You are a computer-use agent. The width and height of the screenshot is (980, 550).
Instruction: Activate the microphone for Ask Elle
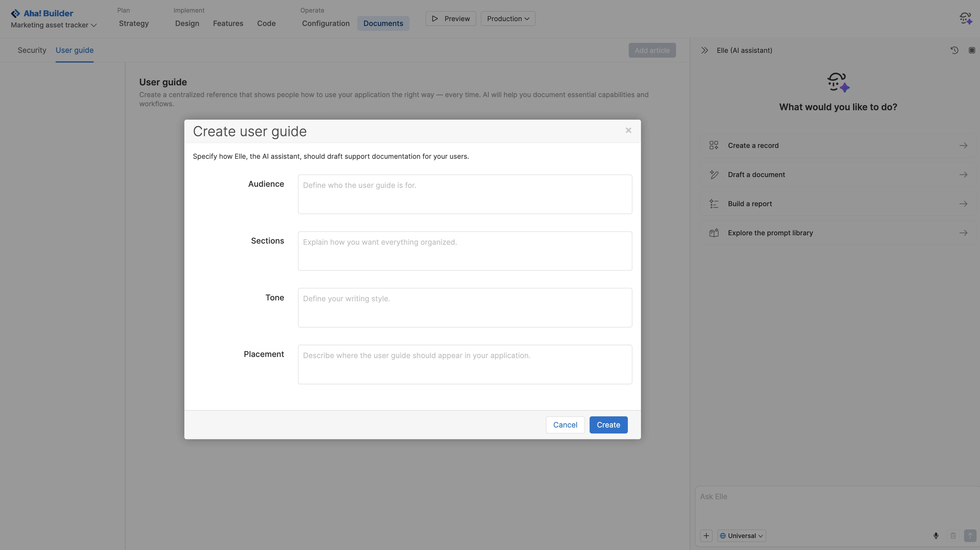pos(936,535)
